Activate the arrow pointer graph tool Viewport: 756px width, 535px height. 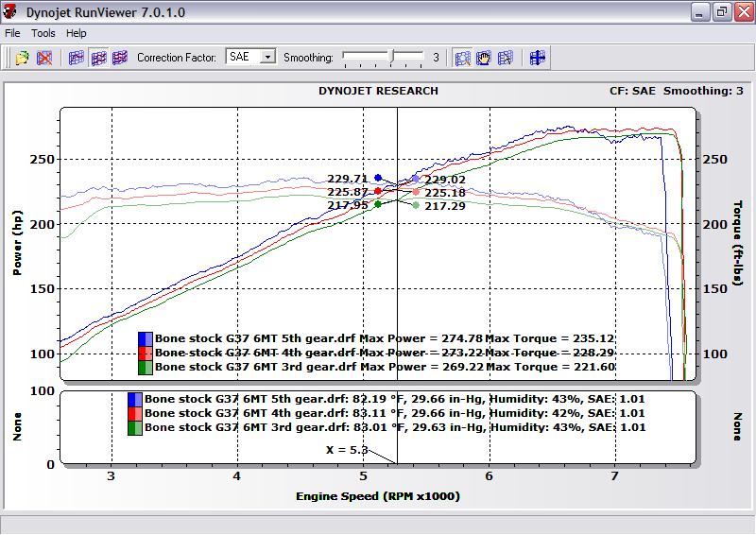pos(505,58)
